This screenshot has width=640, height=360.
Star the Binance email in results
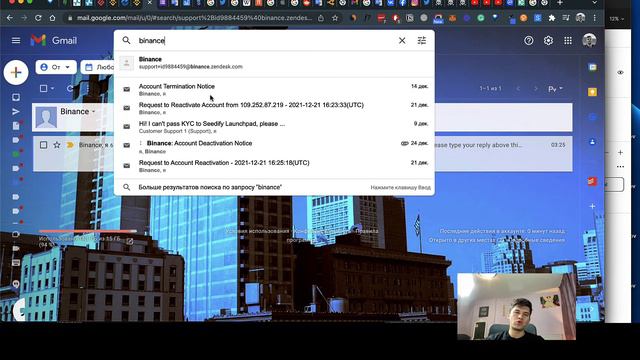57,145
